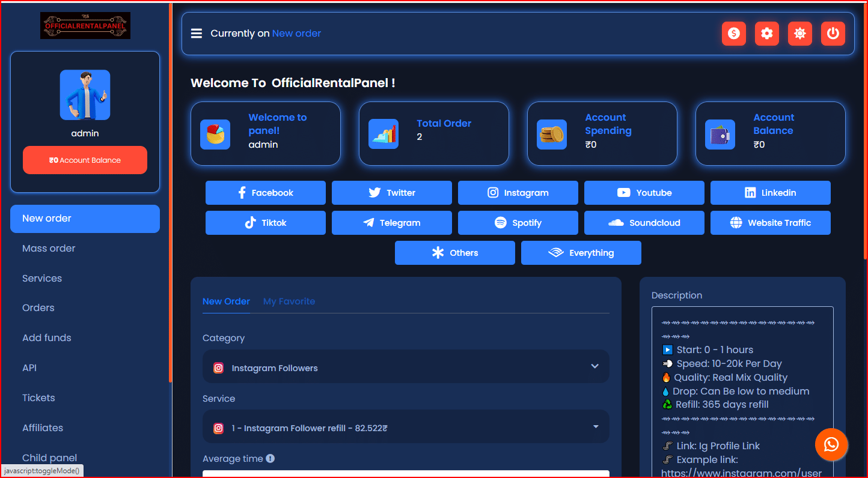Open settings gear icon in header

click(x=766, y=34)
